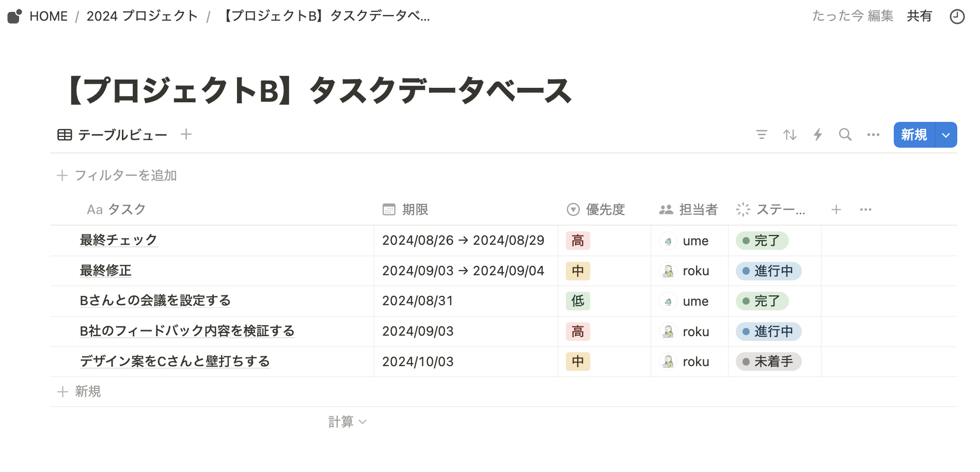Click the 2024/09/03 date on B社 row
Image resolution: width=980 pixels, height=472 pixels.
[418, 332]
